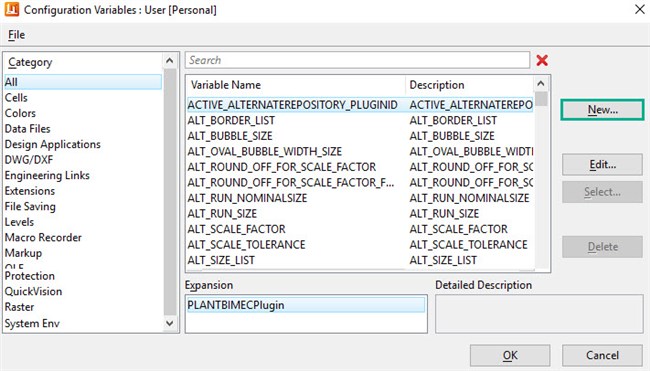This screenshot has height=371, width=650.
Task: Click the variable list vertical scrollbar thumb
Action: point(541,99)
